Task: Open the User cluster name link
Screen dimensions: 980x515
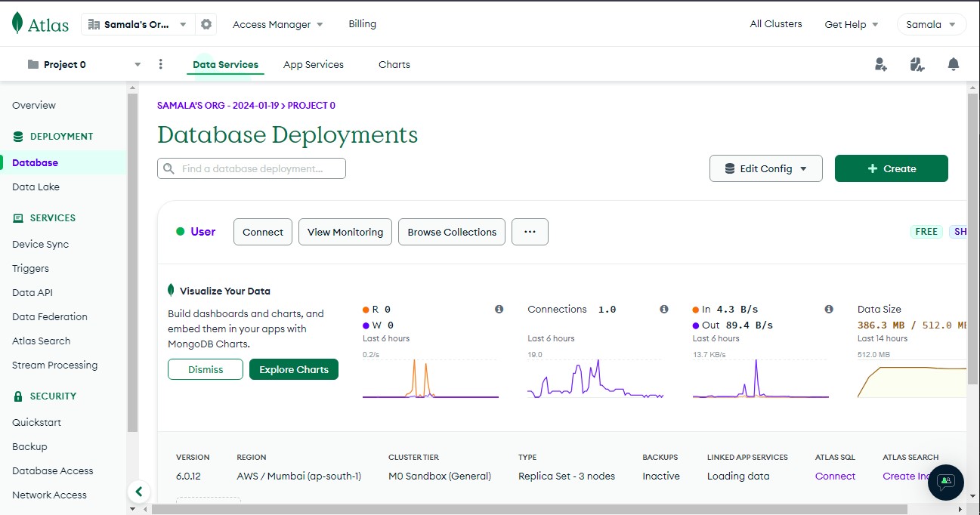Action: [202, 232]
